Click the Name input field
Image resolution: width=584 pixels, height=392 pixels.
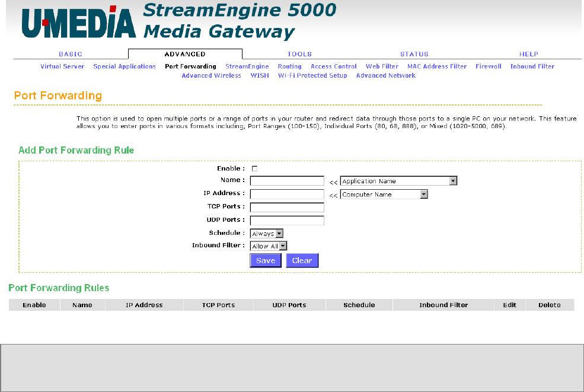(287, 181)
